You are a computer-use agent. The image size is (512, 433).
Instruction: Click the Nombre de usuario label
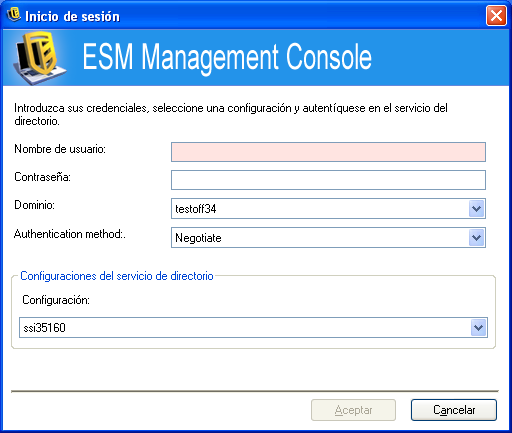point(60,149)
